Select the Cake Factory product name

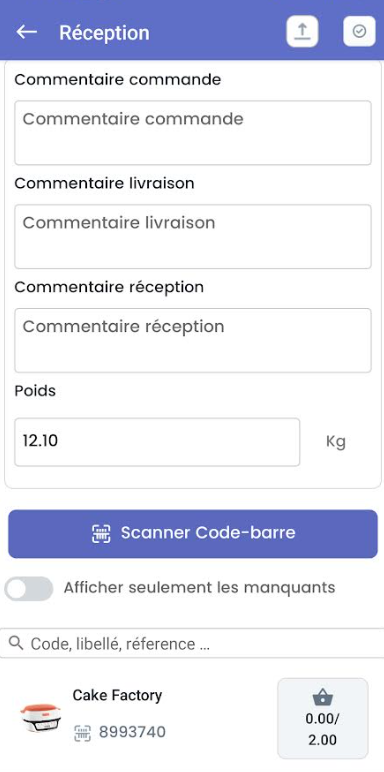click(x=117, y=695)
